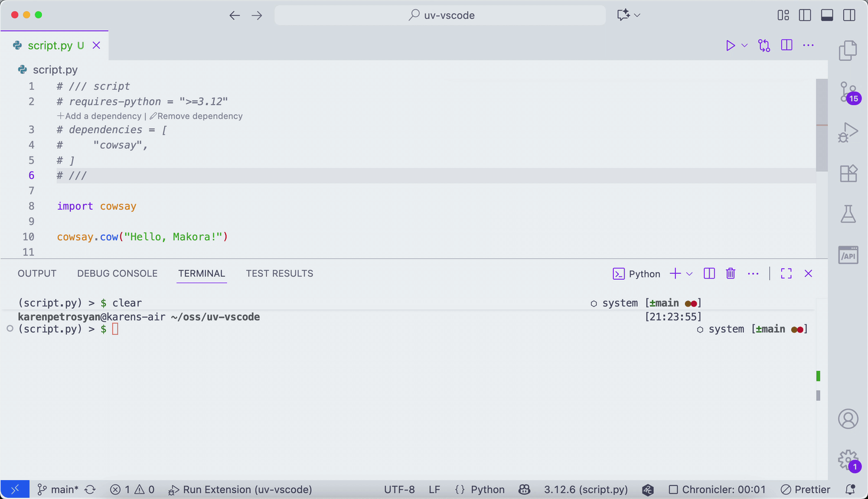Open the Extensions view
Viewport: 868px width, 499px height.
point(848,174)
